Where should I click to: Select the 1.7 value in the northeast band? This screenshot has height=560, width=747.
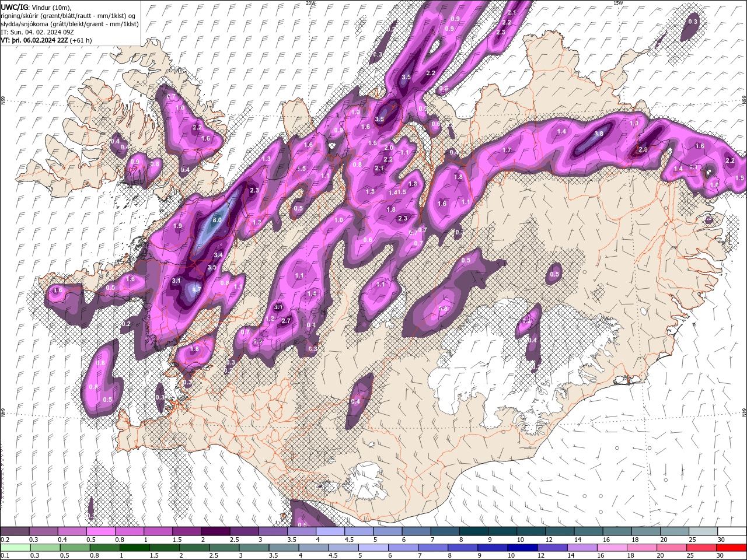(x=507, y=150)
